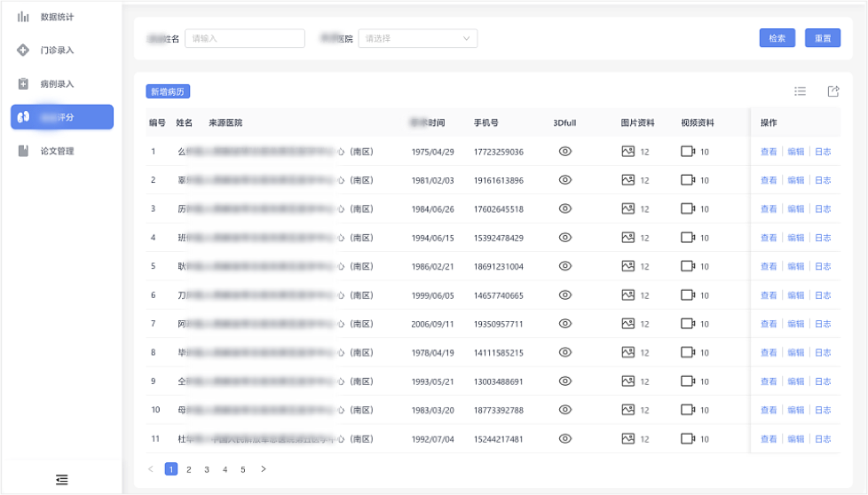Open video materials icon in row 3
868x495 pixels.
coord(688,209)
